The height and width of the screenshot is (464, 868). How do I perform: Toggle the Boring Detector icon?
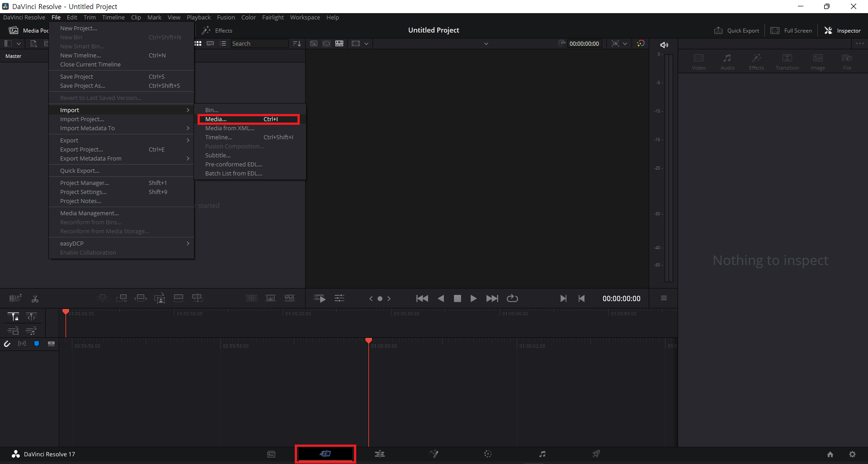tap(15, 298)
